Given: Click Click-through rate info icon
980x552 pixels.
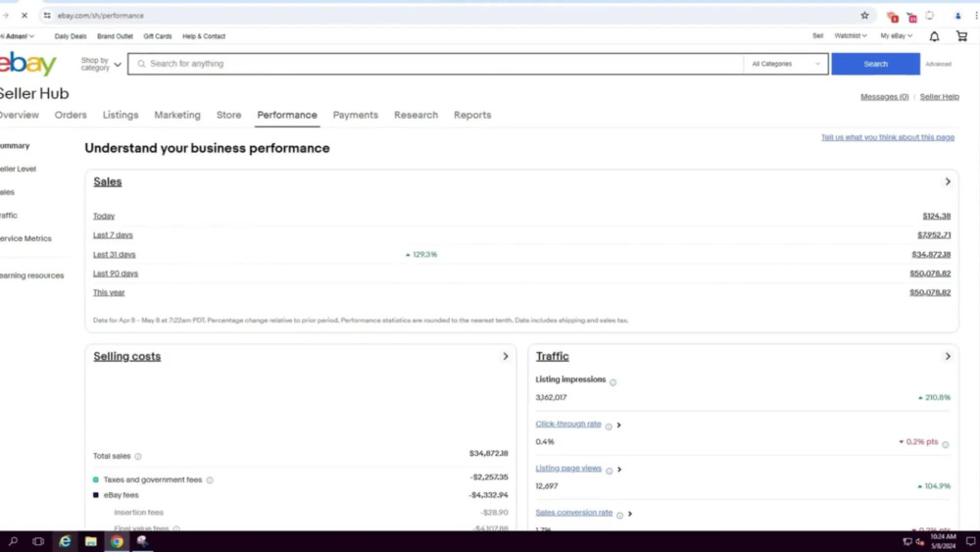Looking at the screenshot, I should [x=609, y=427].
